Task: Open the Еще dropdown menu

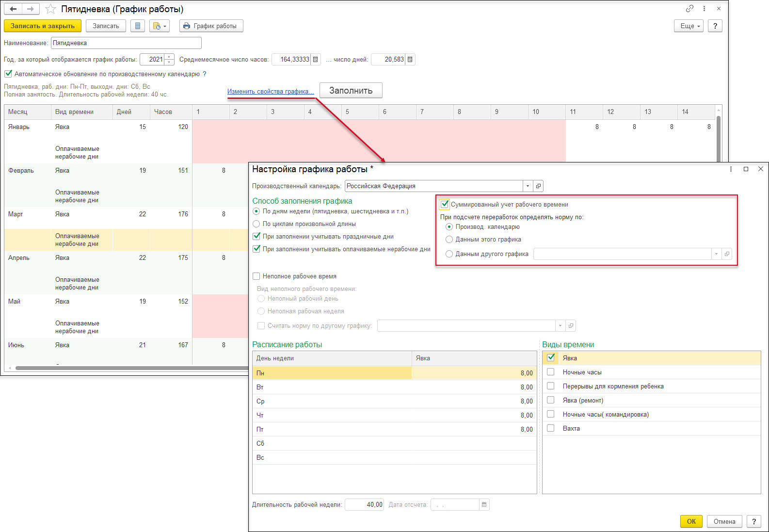Action: tap(689, 26)
